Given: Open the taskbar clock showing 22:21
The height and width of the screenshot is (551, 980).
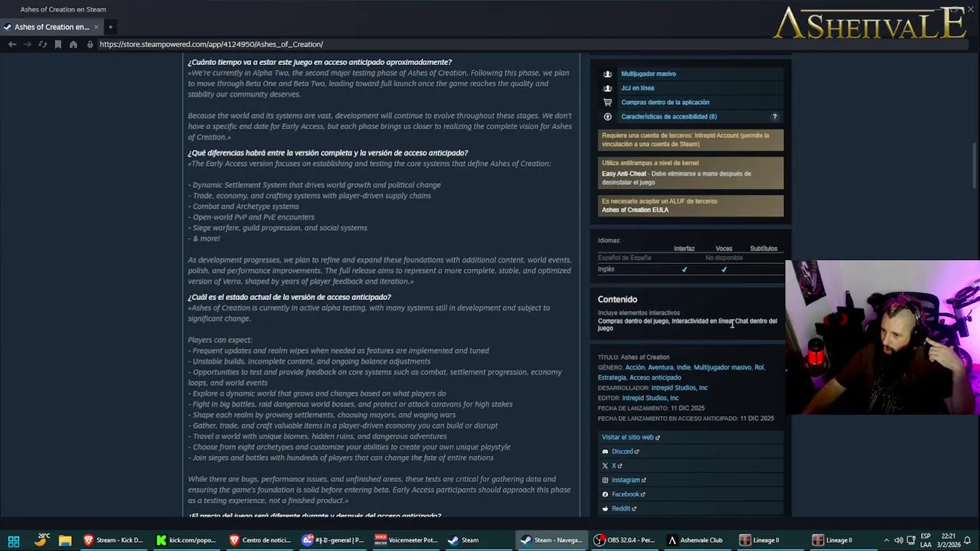Looking at the screenshot, I should (x=947, y=540).
